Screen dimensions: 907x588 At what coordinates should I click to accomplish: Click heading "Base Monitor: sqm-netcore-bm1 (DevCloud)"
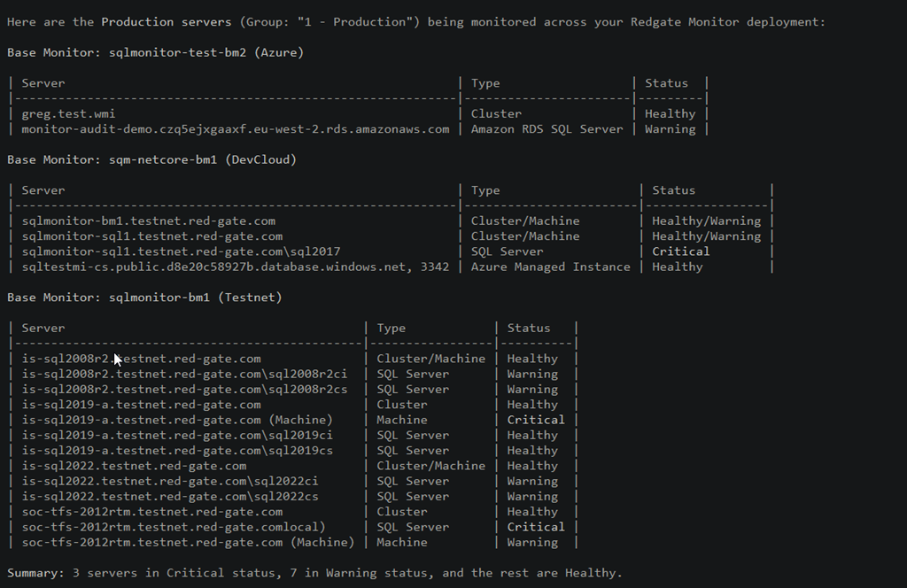click(151, 159)
